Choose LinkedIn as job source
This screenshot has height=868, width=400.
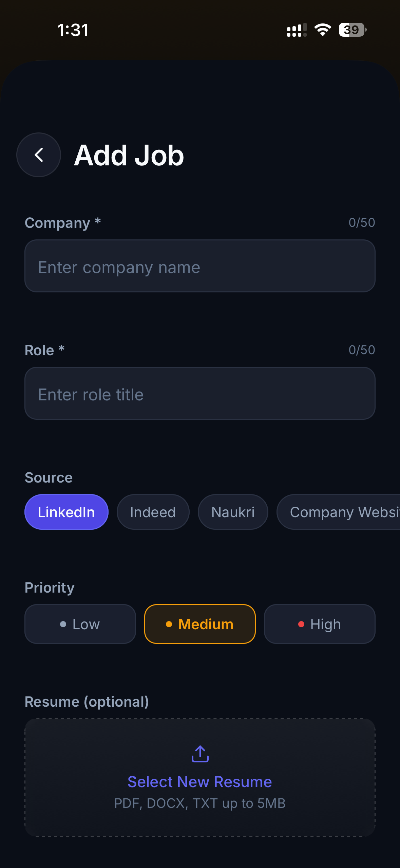(x=66, y=512)
